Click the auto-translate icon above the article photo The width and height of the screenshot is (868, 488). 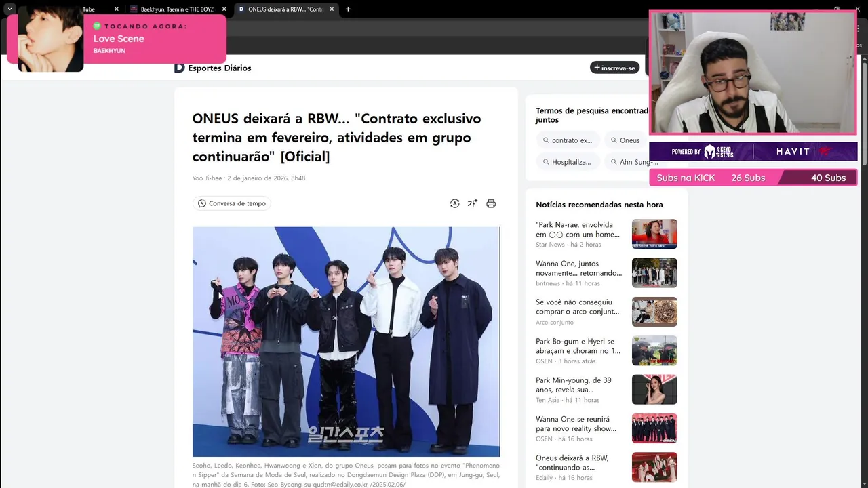pos(454,203)
